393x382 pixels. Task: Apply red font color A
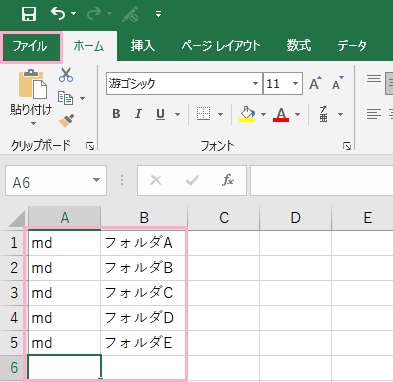[281, 114]
